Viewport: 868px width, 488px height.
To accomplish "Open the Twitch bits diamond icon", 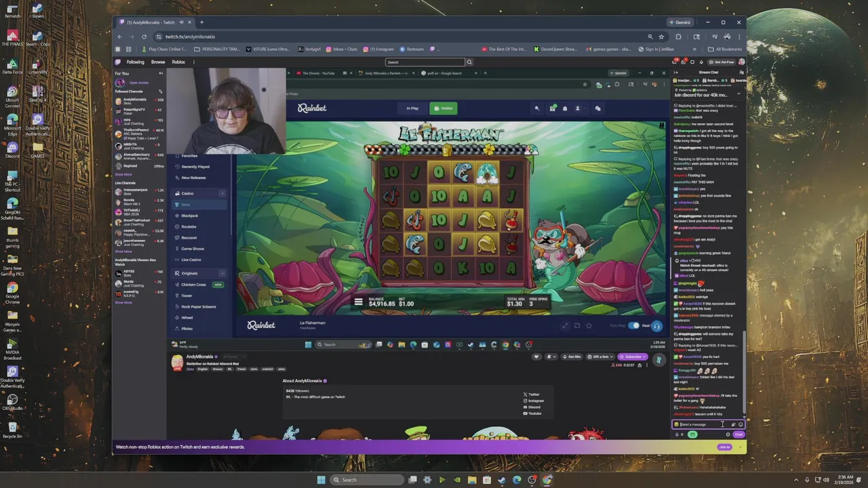I will (x=702, y=62).
